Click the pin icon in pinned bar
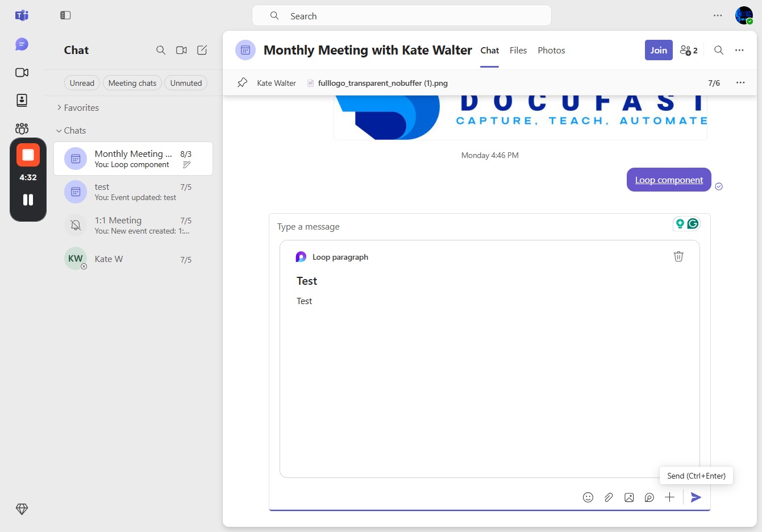This screenshot has height=532, width=762. [243, 82]
